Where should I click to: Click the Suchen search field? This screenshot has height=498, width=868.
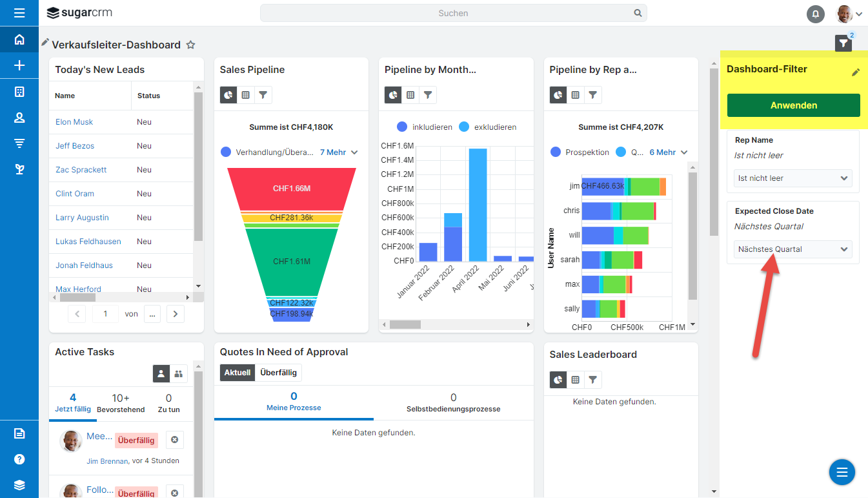[453, 13]
